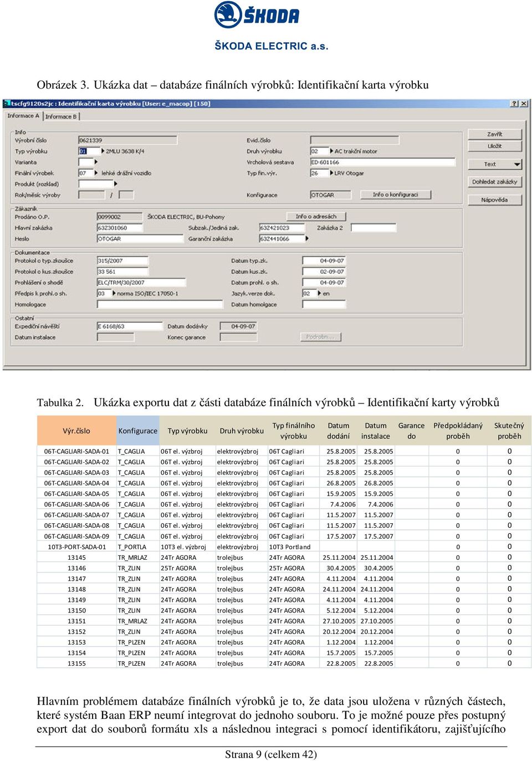Click the Datum dodávky field
The image size is (532, 761).
pyautogui.click(x=238, y=326)
